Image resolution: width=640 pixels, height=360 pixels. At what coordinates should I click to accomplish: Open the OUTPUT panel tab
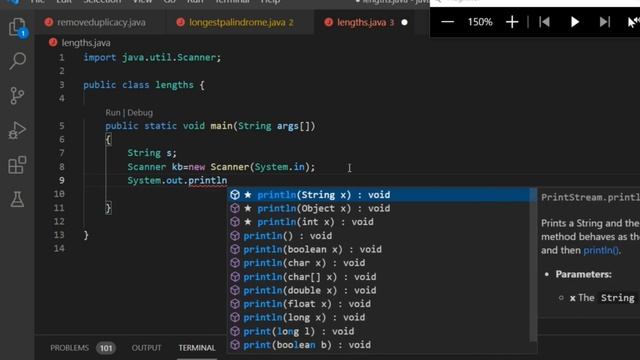click(146, 348)
